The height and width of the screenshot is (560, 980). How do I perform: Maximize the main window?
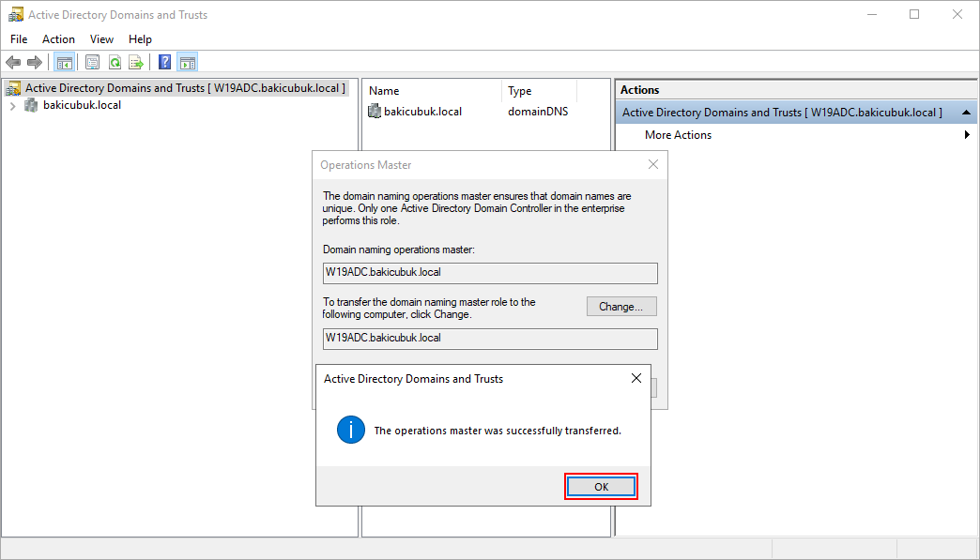(914, 14)
